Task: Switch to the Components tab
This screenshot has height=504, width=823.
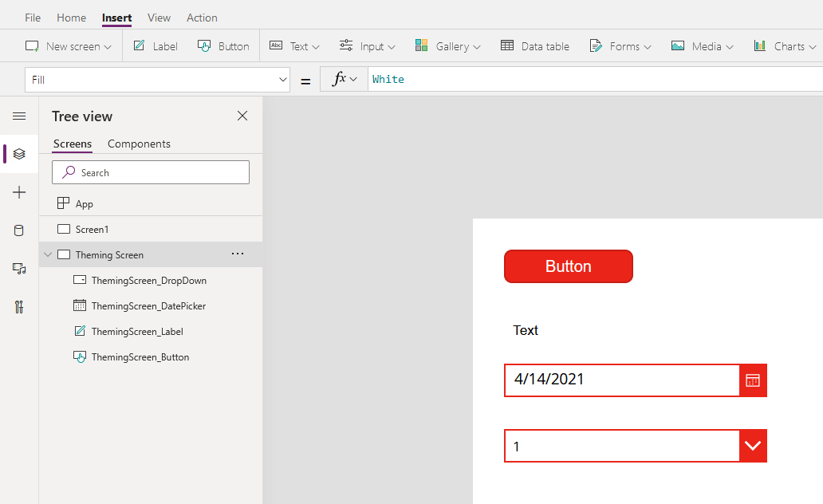Action: tap(139, 144)
